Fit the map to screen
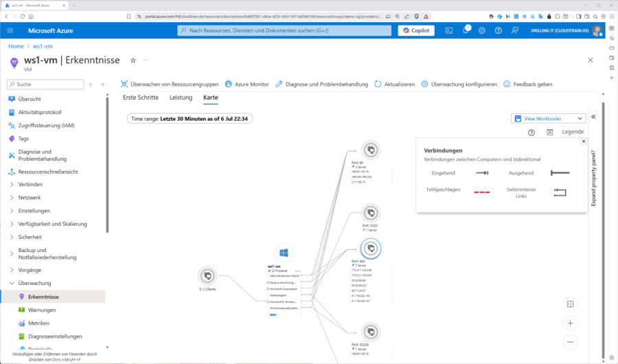Viewport: 618px width, 364px height. pyautogui.click(x=571, y=304)
